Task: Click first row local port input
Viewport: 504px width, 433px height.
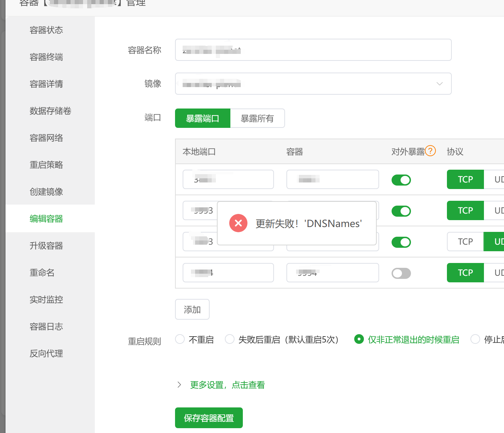Action: tap(228, 179)
